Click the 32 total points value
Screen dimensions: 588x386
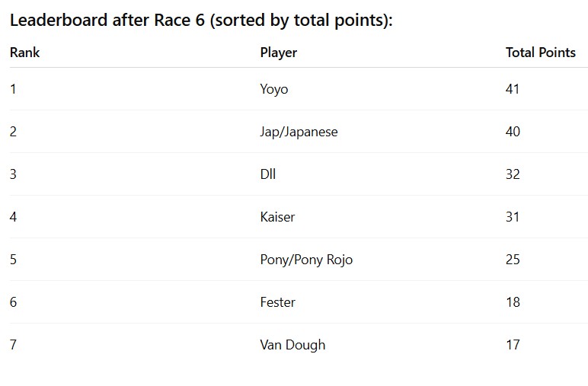coord(513,174)
